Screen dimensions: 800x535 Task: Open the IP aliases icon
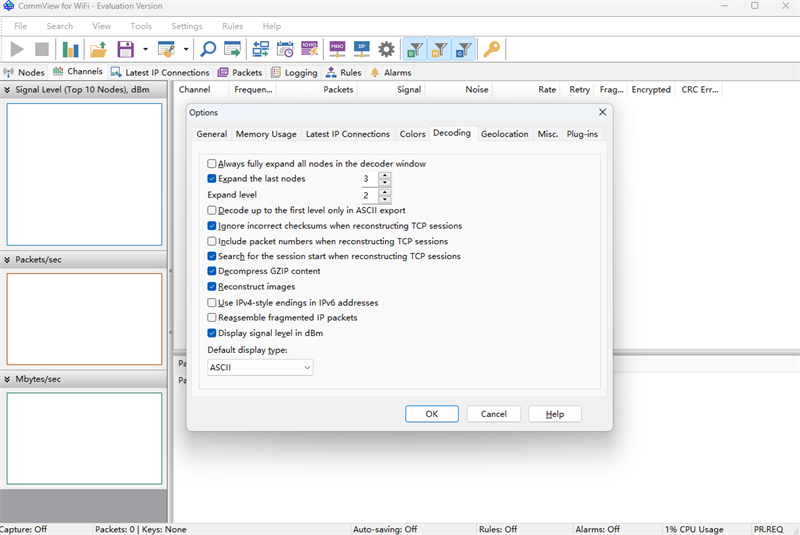[362, 49]
